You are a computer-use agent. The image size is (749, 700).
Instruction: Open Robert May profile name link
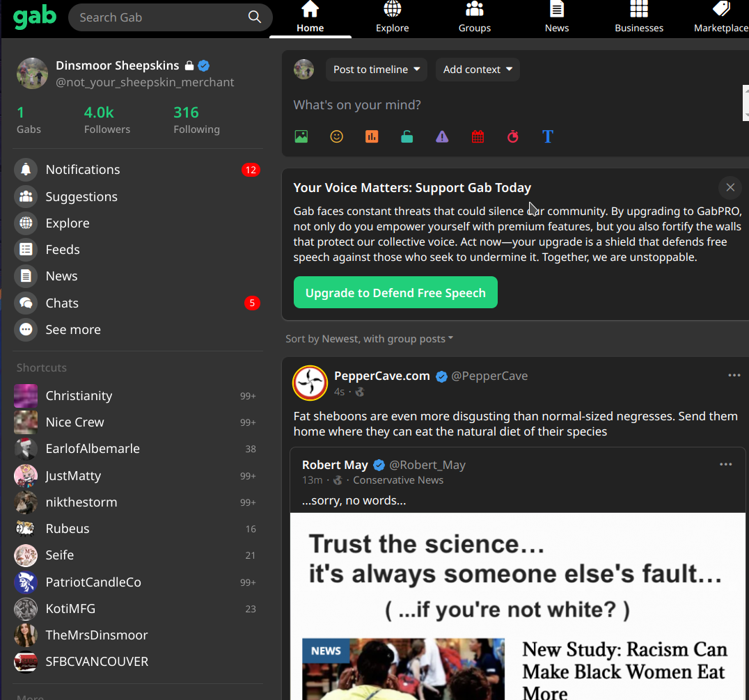(x=335, y=465)
